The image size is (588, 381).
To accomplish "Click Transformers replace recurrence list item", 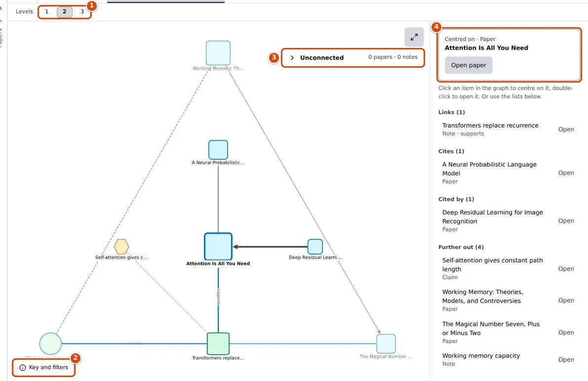I will (490, 126).
